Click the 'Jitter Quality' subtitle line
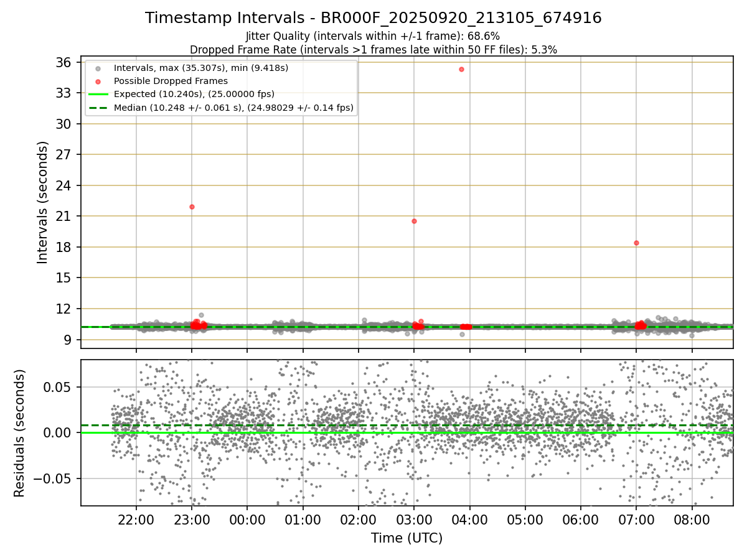The image size is (747, 560). (x=373, y=36)
